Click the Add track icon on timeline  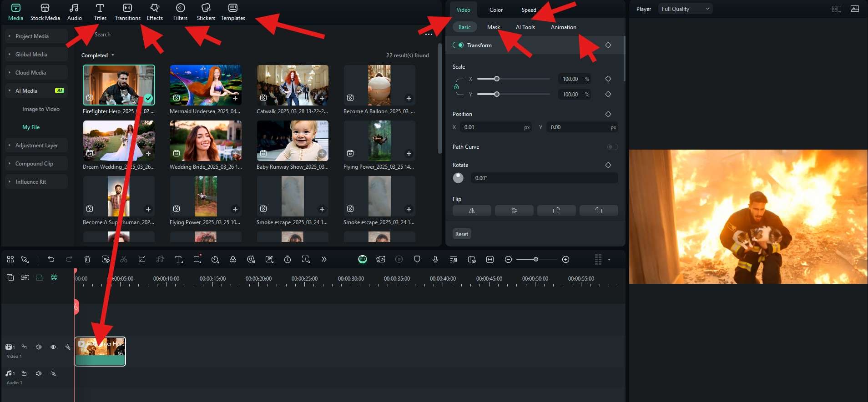10,277
